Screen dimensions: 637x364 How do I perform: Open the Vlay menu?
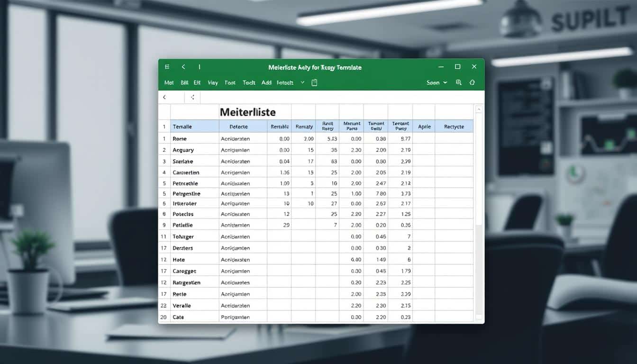point(213,82)
